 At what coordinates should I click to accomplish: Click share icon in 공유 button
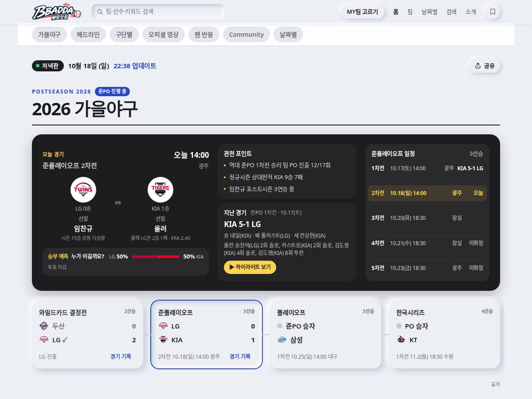478,66
